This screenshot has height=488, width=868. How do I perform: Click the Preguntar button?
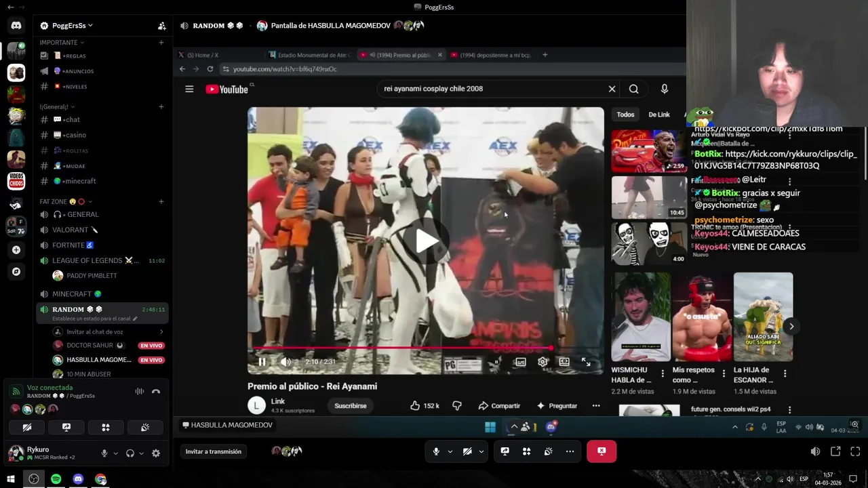coord(557,405)
